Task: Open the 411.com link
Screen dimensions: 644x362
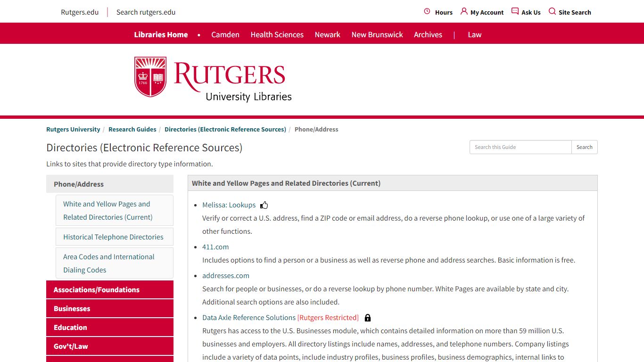Action: (x=215, y=247)
